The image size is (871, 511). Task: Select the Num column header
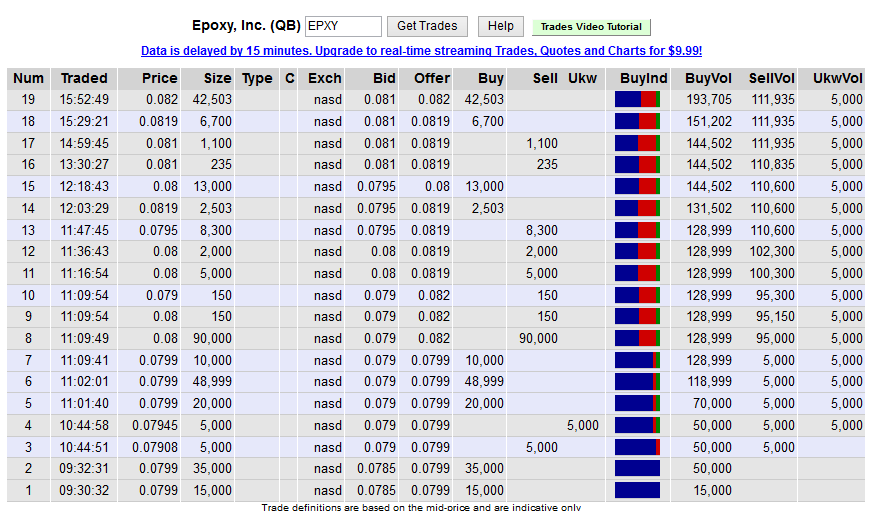click(28, 78)
